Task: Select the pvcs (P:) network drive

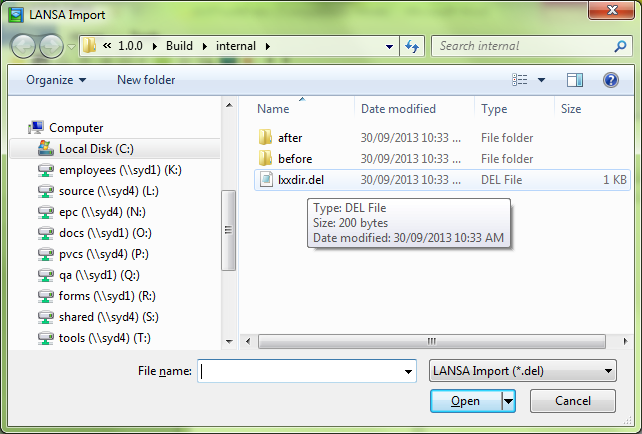Action: tap(104, 254)
